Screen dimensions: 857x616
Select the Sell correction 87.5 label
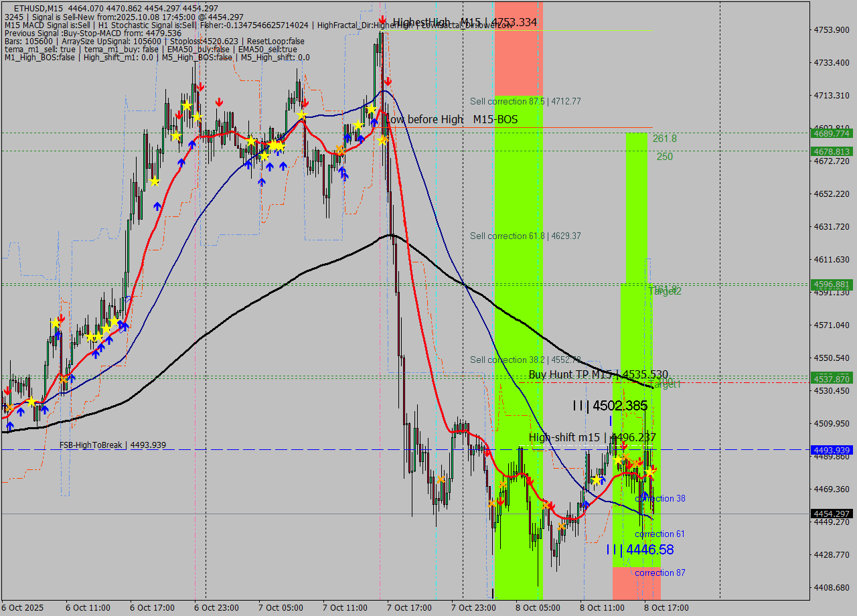pyautogui.click(x=525, y=101)
